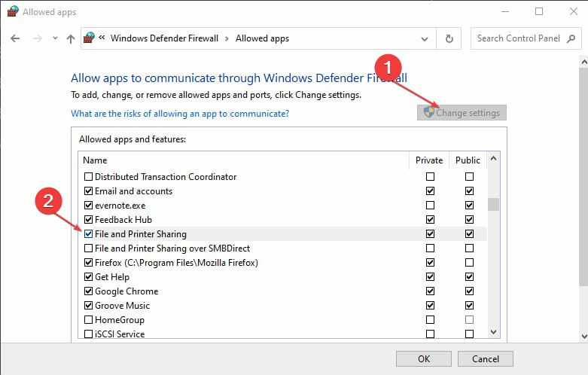
Task: Click the Allowed apps window title icon
Action: pyautogui.click(x=11, y=11)
